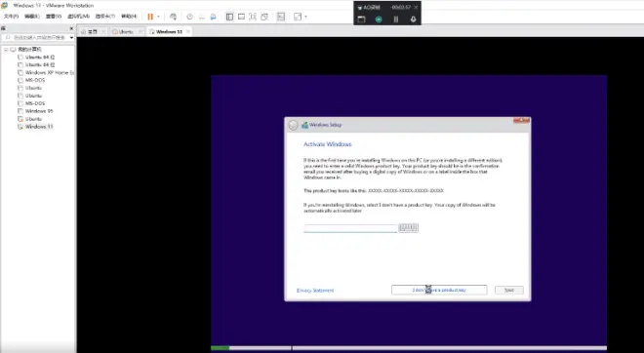The height and width of the screenshot is (353, 644).
Task: Toggle the library sidebar view icon
Action: click(x=229, y=17)
